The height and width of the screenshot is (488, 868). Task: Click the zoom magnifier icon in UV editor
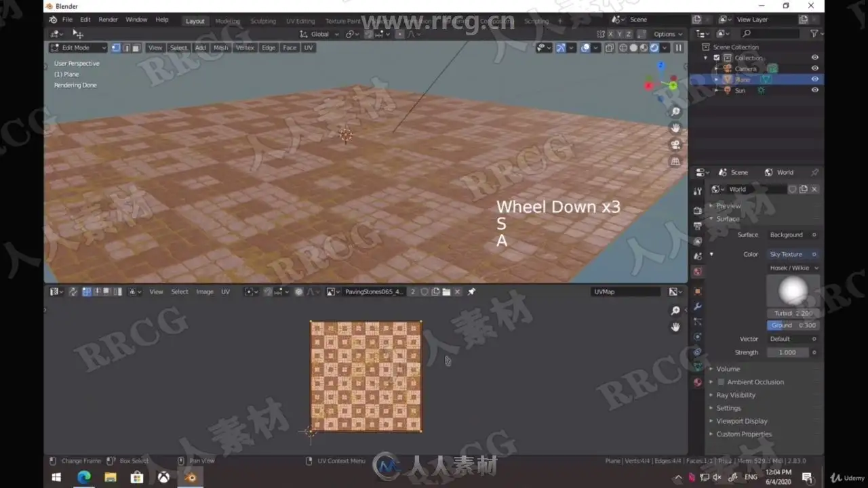[x=675, y=310]
